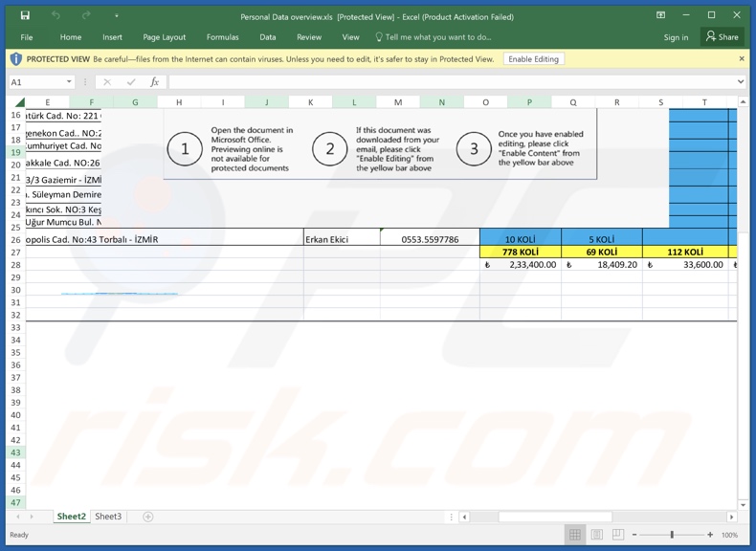
Task: Click the Insert Function fx icon
Action: click(x=154, y=82)
